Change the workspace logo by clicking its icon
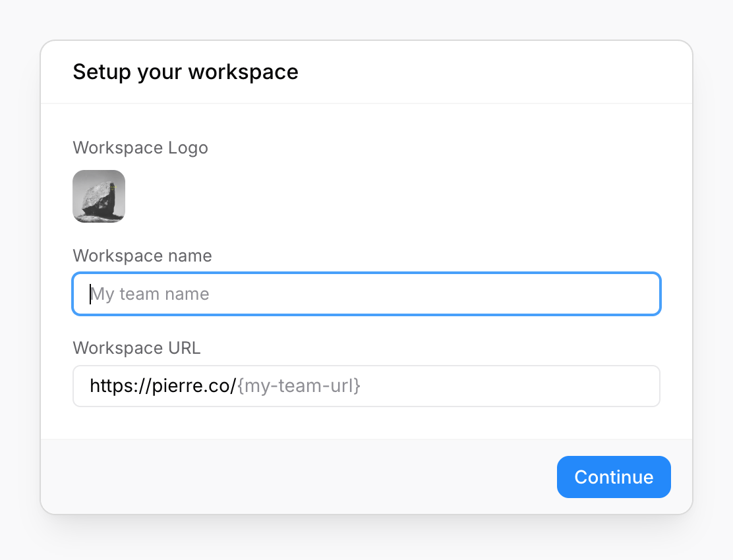The width and height of the screenshot is (733, 560). tap(99, 196)
